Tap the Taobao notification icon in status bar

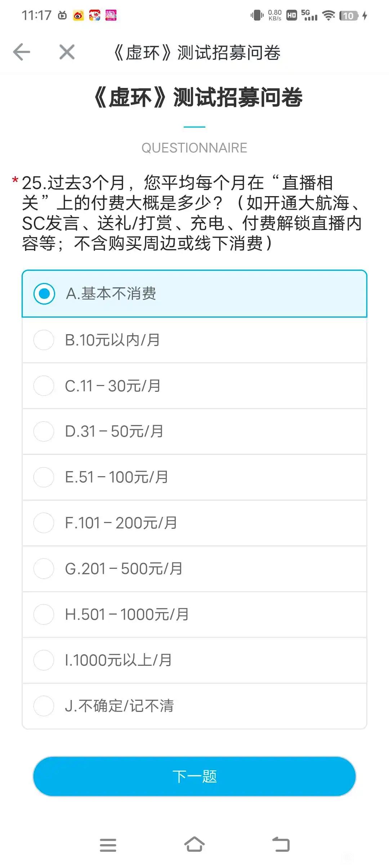click(x=111, y=15)
